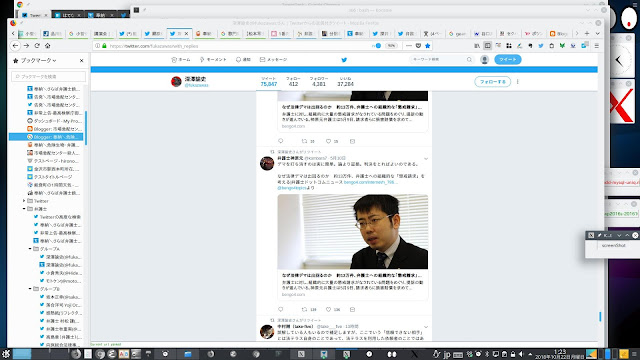Click the bookmarks sidebar vertical scrollbar

[x=86, y=127]
